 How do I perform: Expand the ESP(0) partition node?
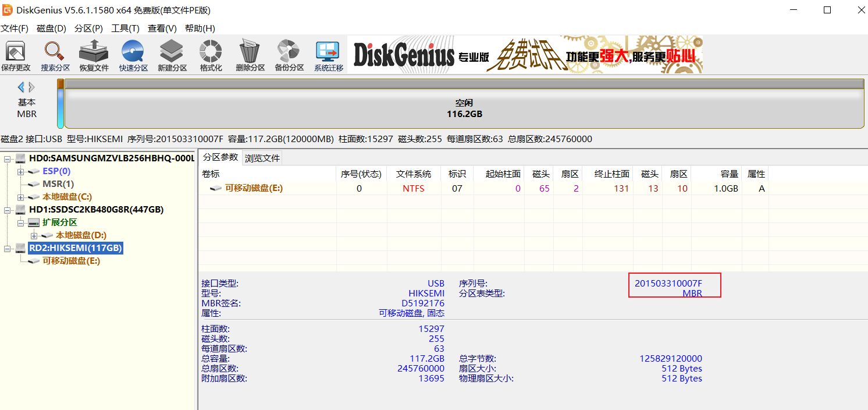click(21, 171)
